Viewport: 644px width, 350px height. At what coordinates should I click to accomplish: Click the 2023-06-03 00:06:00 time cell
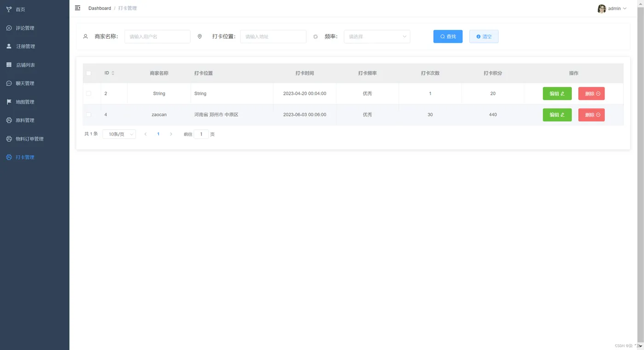[305, 115]
